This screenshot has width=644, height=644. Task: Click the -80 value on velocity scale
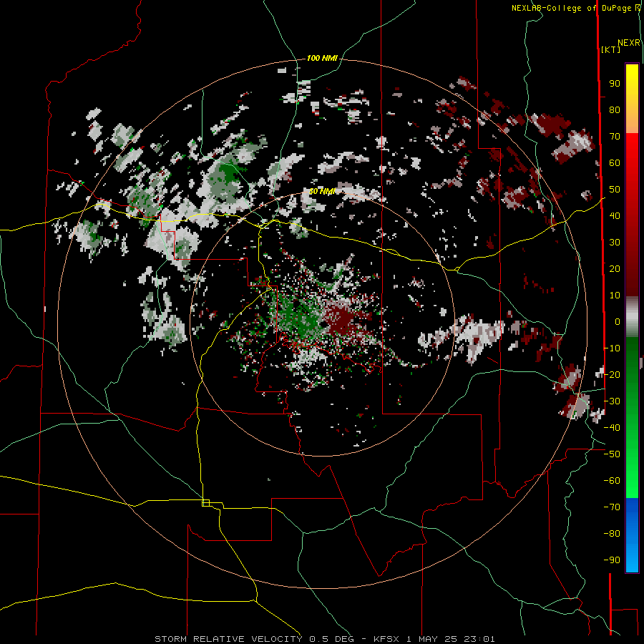[612, 534]
